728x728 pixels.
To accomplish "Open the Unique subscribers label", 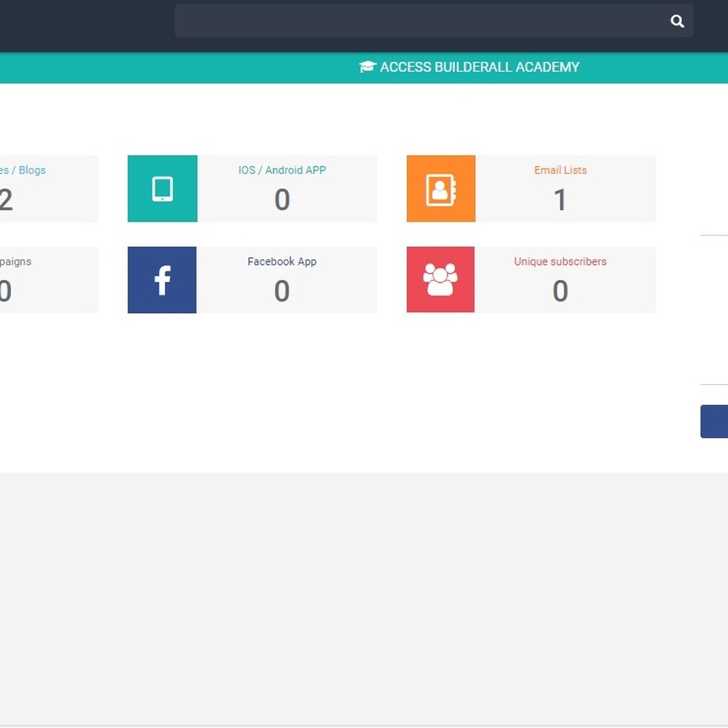I will [560, 261].
